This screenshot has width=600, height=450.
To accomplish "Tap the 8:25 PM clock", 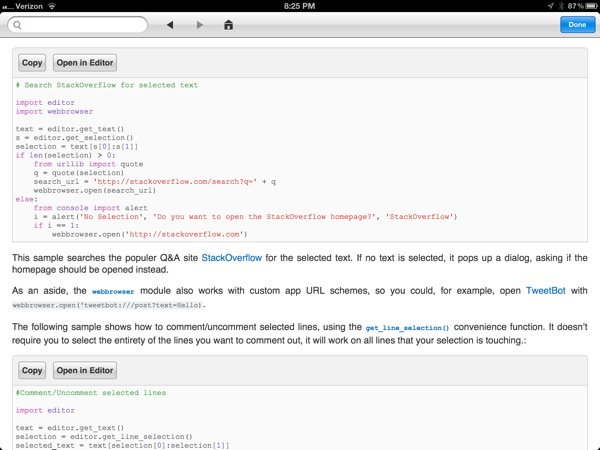I will pyautogui.click(x=300, y=6).
